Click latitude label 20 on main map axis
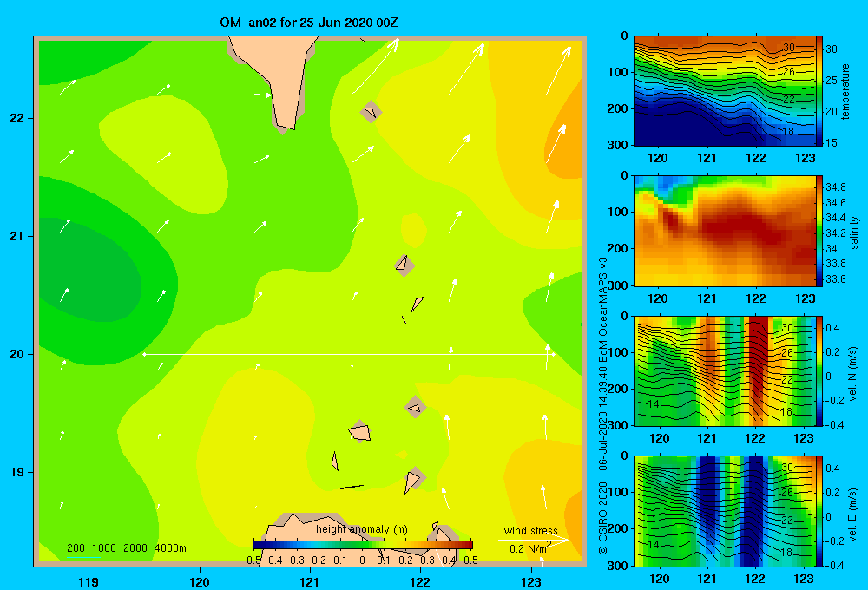Screen dimensions: 868x590 [16, 354]
